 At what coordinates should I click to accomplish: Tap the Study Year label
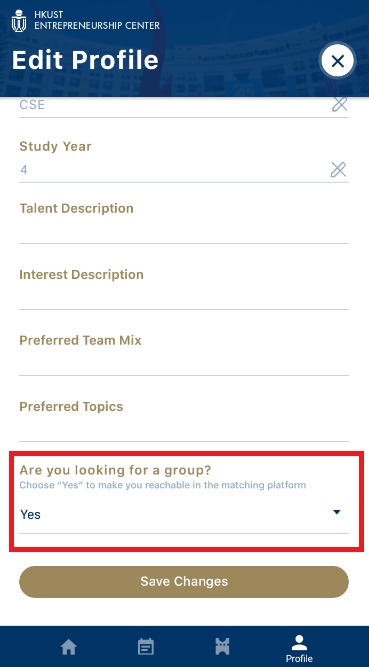55,146
